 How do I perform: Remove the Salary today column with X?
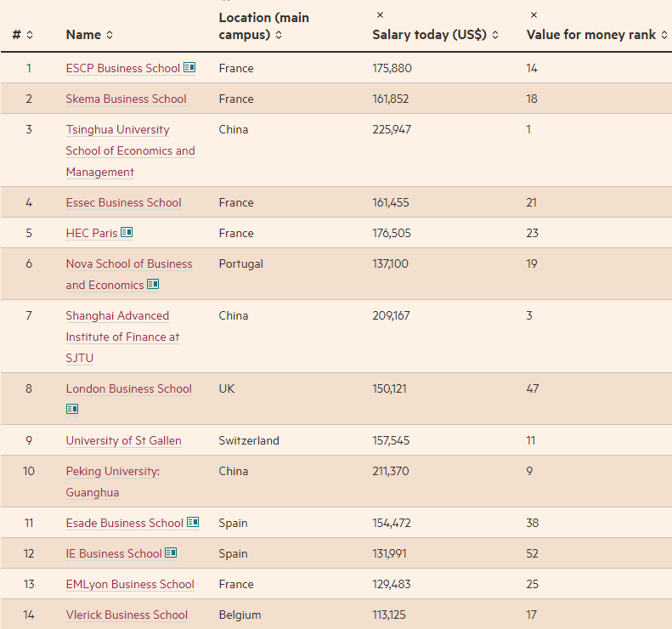(x=380, y=15)
